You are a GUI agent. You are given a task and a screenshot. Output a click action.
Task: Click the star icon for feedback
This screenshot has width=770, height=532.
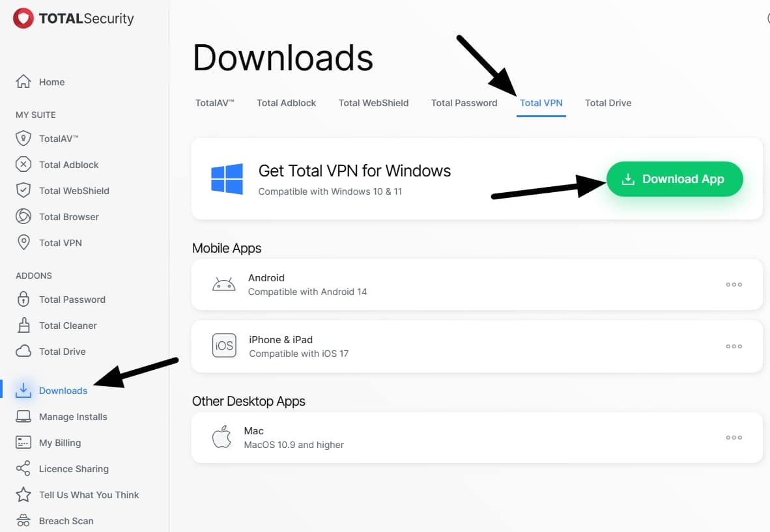point(23,494)
